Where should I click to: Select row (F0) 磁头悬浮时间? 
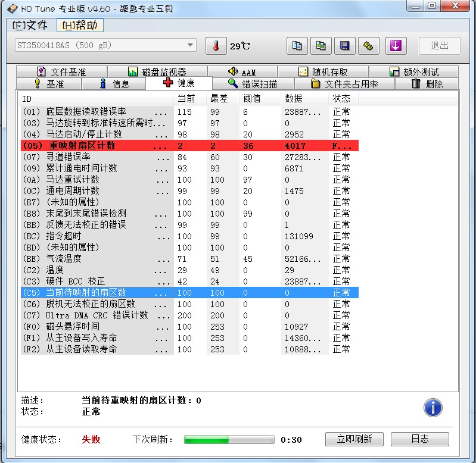(189, 327)
